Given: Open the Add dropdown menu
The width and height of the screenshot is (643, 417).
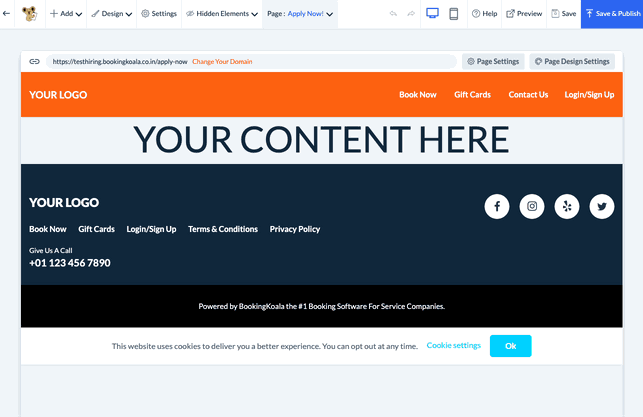Looking at the screenshot, I should click(x=66, y=14).
